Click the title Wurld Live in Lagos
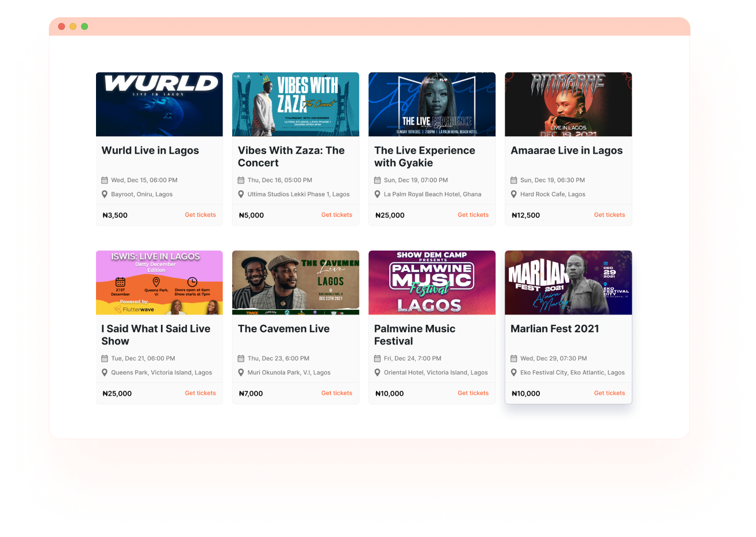The image size is (756, 537). point(150,151)
